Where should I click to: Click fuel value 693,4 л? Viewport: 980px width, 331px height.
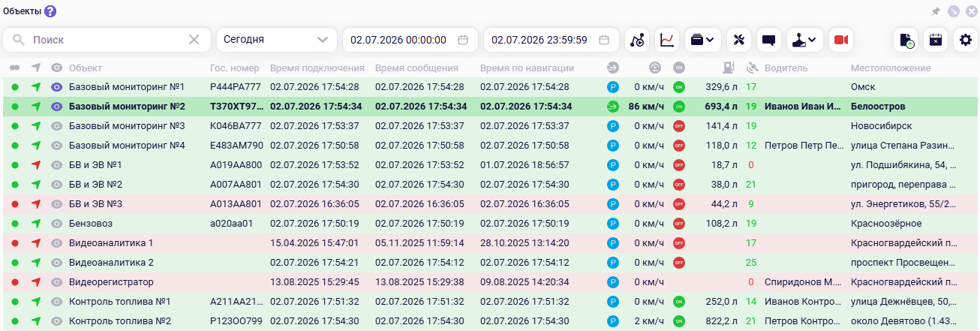click(x=723, y=107)
